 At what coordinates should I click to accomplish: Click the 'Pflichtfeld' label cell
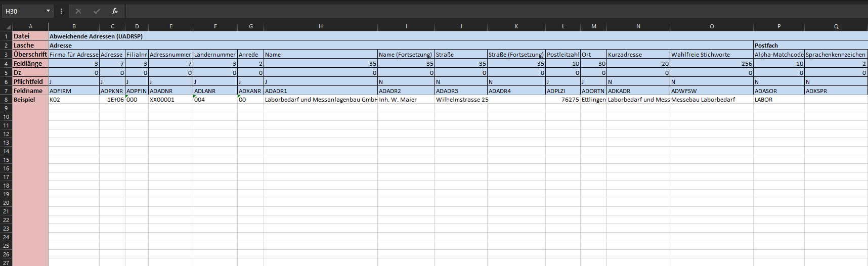tap(30, 82)
